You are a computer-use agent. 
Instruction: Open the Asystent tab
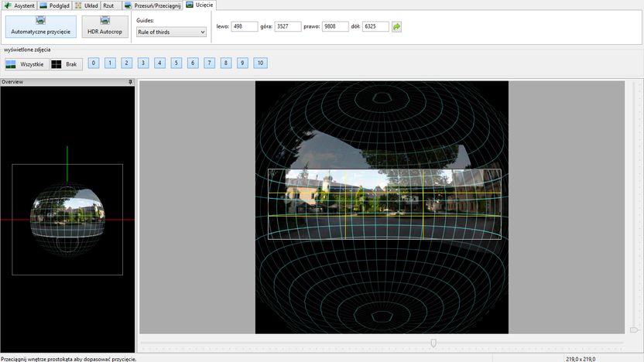click(x=19, y=5)
